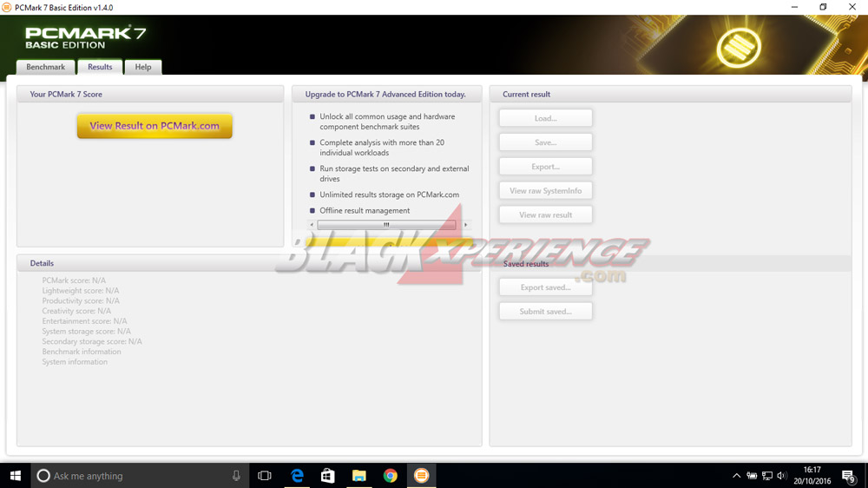Click the volume speaker icon in tray

(x=782, y=476)
